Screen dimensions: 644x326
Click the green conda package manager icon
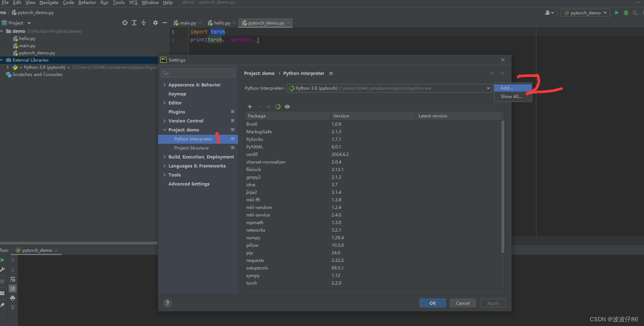pos(278,107)
